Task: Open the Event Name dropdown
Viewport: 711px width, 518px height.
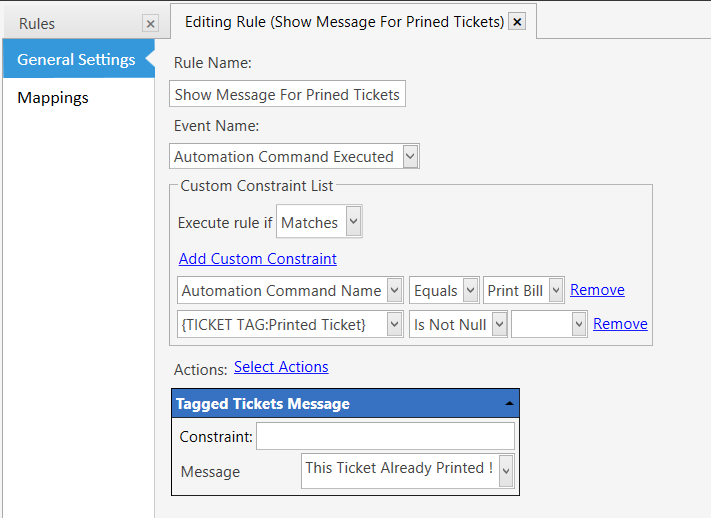Action: coord(410,156)
